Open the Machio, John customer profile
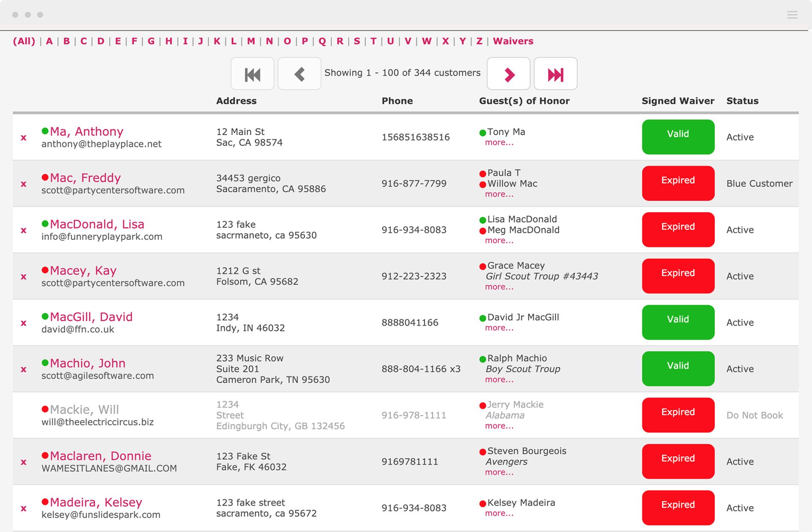This screenshot has width=812, height=532. click(x=87, y=363)
